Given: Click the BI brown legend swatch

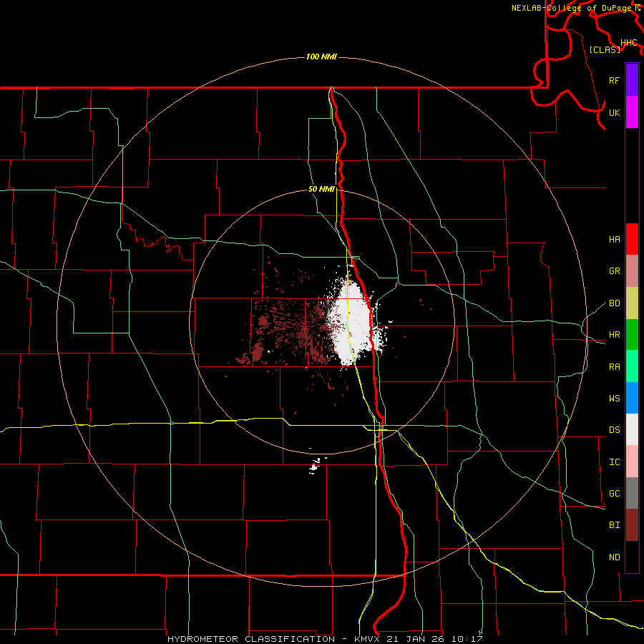Looking at the screenshot, I should [x=632, y=525].
